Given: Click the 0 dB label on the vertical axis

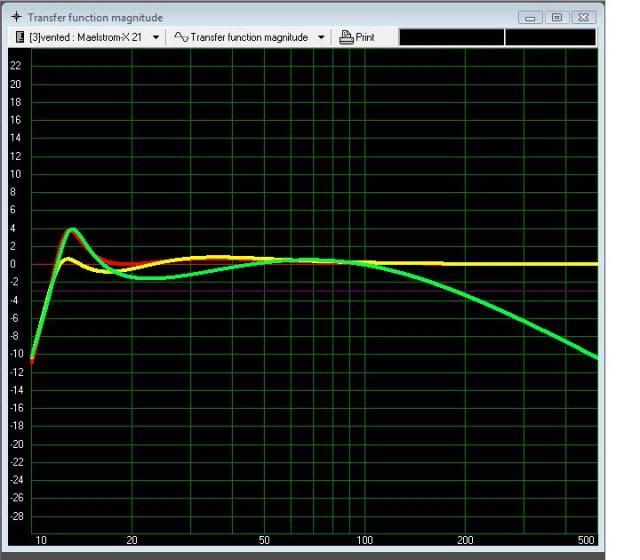Looking at the screenshot, I should 13,264.
